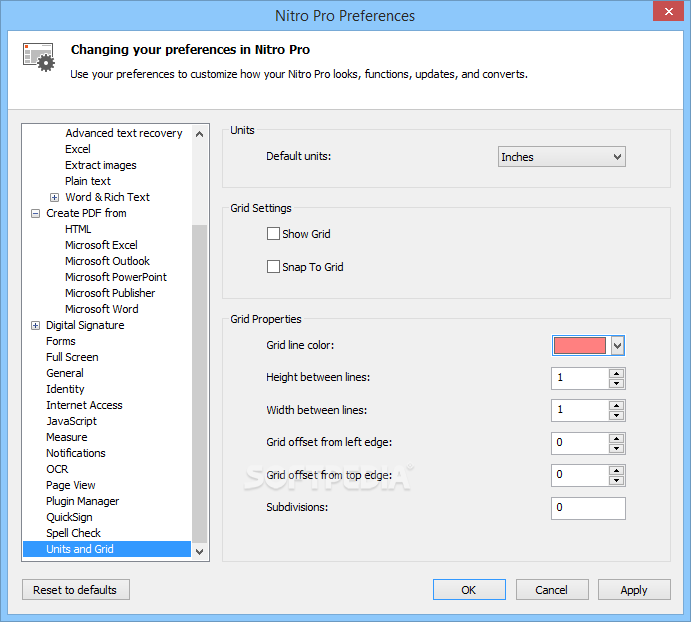
Task: Open QuickSign preferences
Action: click(x=69, y=517)
